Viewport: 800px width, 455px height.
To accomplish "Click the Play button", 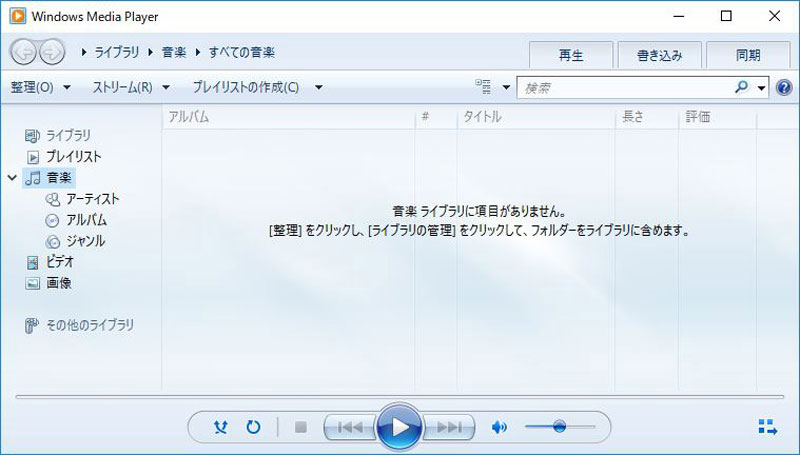I will pyautogui.click(x=399, y=427).
